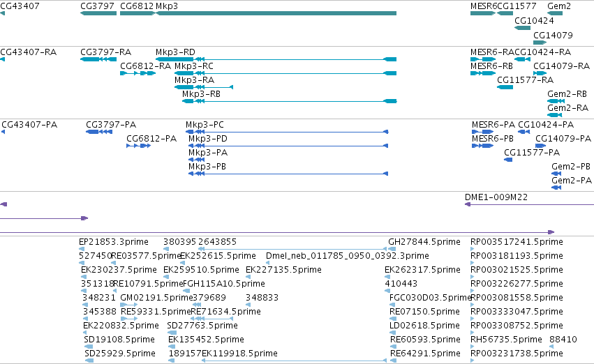Viewport: 594px width, 364px height.
Task: Click protein label Gem2-PB
Action: [571, 167]
